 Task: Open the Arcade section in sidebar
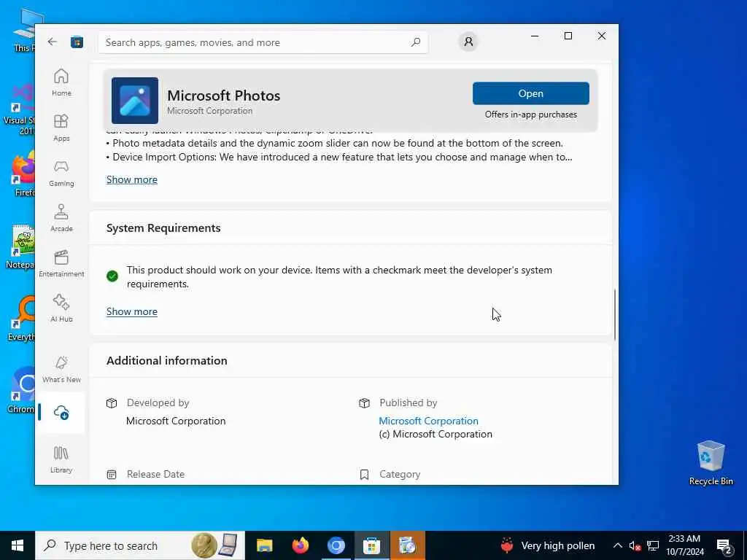[61, 218]
